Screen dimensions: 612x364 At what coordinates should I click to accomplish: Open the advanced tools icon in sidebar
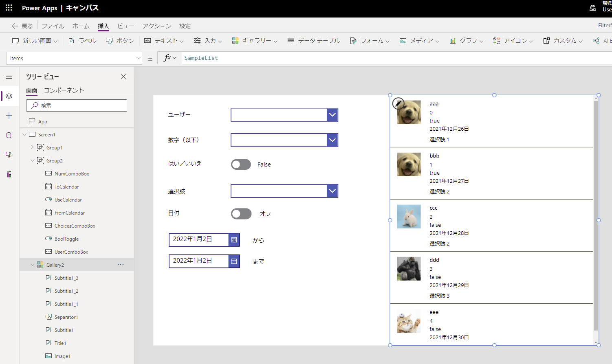pyautogui.click(x=9, y=174)
